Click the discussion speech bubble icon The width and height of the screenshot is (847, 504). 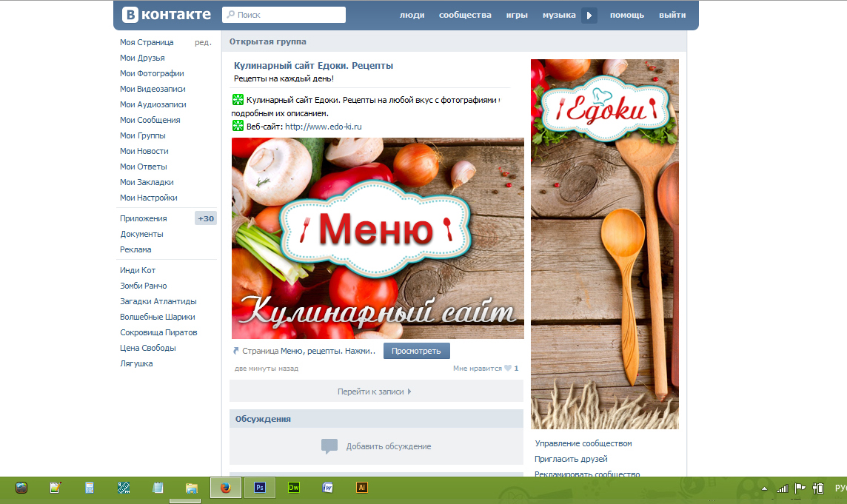[329, 446]
